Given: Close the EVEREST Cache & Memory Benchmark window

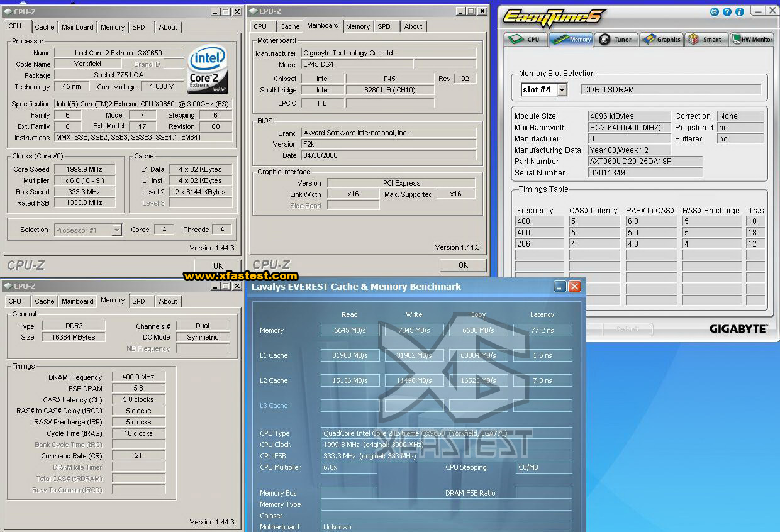Looking at the screenshot, I should [x=574, y=287].
